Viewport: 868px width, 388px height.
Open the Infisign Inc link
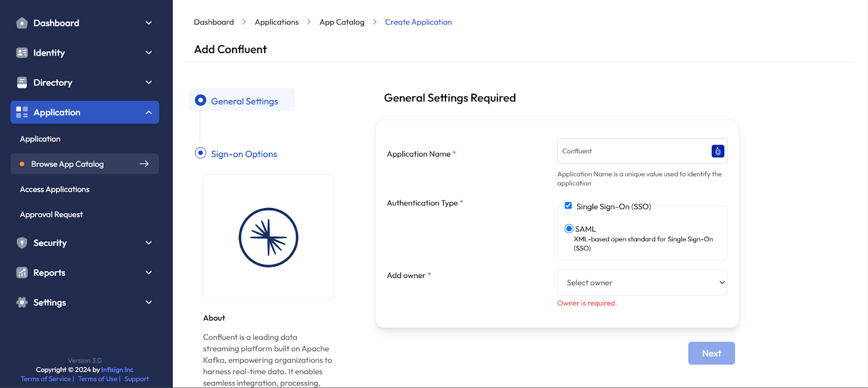(117, 370)
